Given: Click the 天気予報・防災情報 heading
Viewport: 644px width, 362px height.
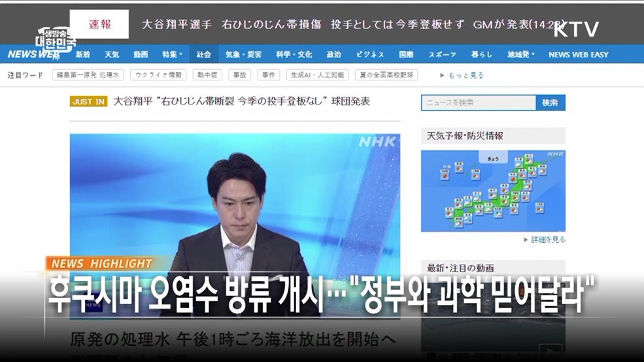Looking at the screenshot, I should point(464,136).
